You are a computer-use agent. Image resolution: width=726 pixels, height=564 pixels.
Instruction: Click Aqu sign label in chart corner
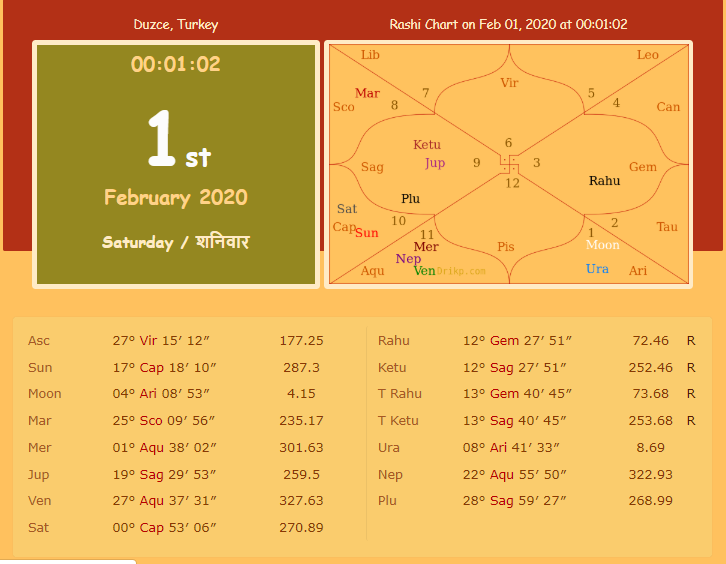pyautogui.click(x=372, y=271)
